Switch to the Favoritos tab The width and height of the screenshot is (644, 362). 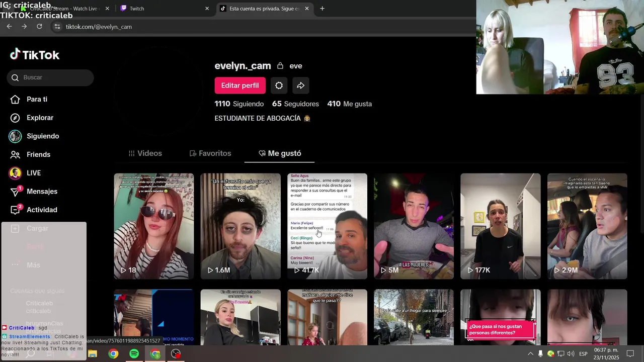point(210,153)
